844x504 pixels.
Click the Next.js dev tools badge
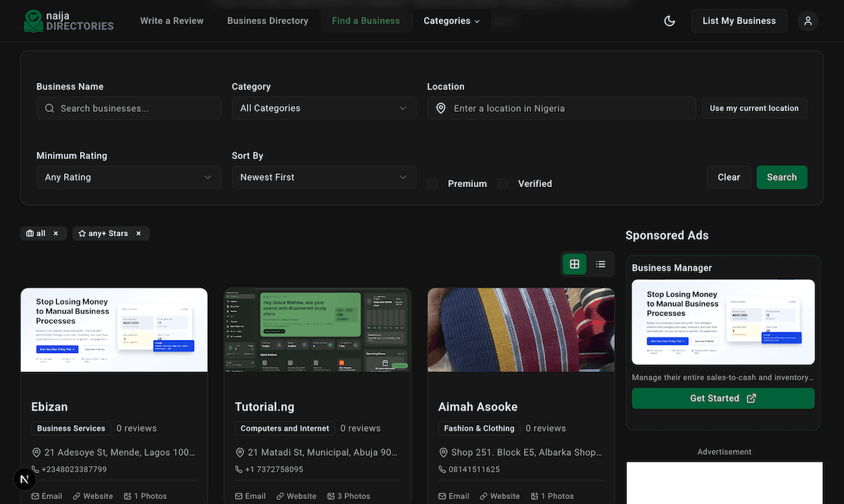[x=25, y=479]
